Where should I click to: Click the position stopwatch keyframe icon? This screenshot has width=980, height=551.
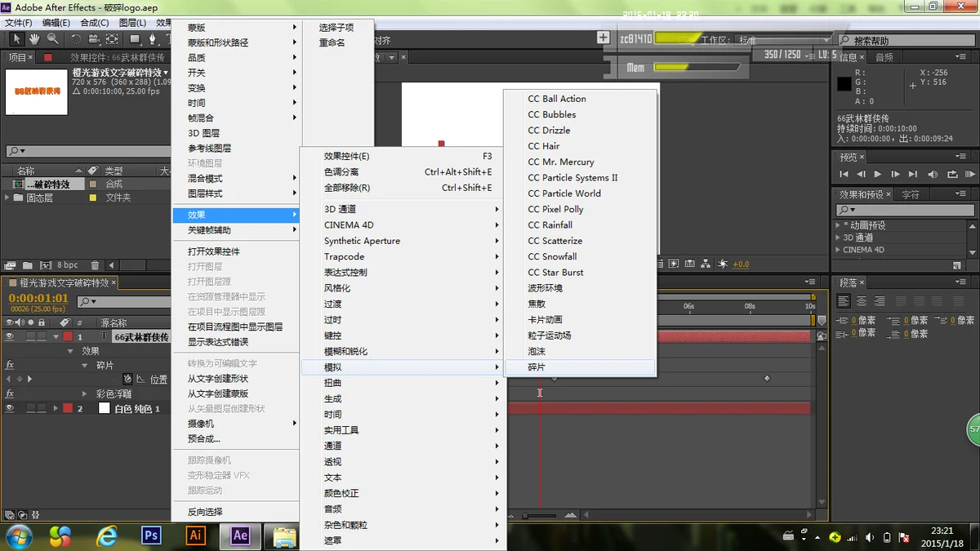coord(127,380)
